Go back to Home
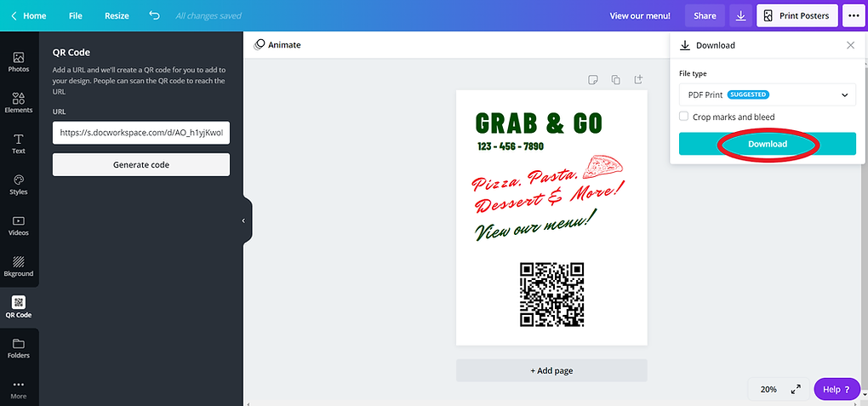The width and height of the screenshot is (868, 406). pos(29,16)
